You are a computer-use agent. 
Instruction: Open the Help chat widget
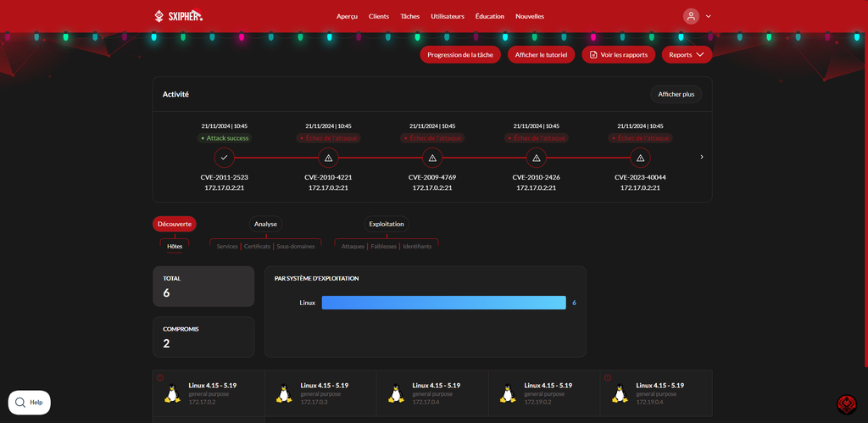pyautogui.click(x=30, y=403)
